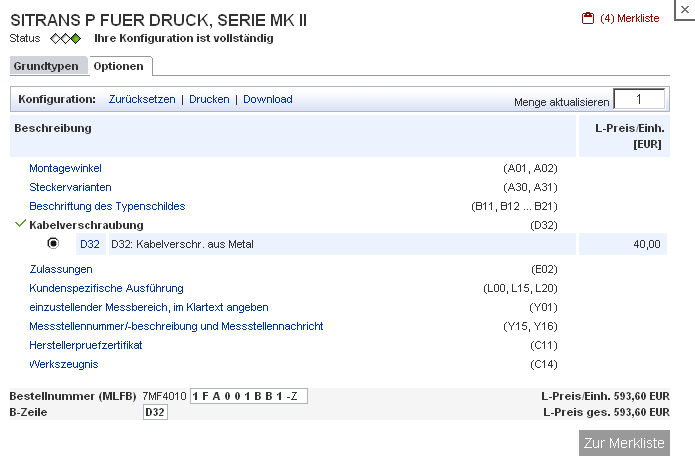Click the green status diamond indicator

[76, 39]
